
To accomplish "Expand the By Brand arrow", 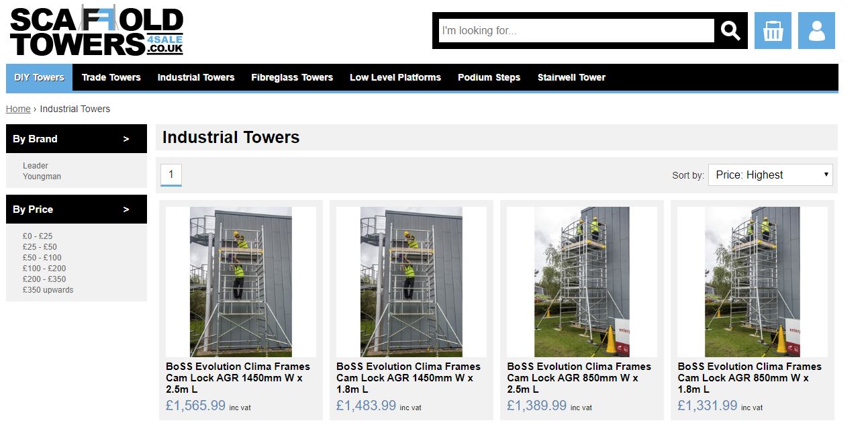I will pos(126,139).
